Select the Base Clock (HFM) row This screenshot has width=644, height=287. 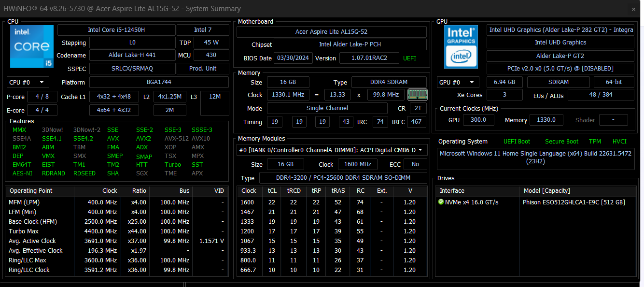(116, 222)
